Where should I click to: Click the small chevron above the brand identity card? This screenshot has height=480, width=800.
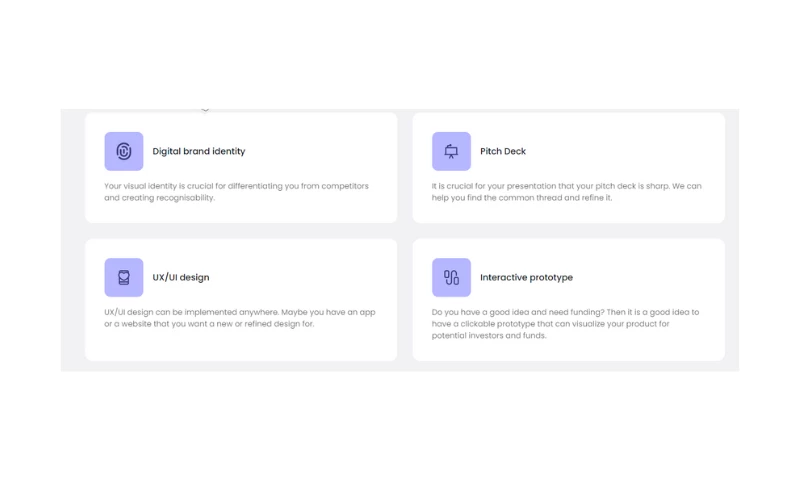(205, 109)
